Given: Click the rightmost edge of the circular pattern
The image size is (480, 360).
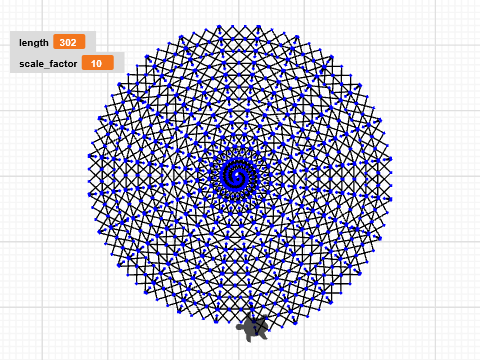Looking at the screenshot, I should (390, 173).
